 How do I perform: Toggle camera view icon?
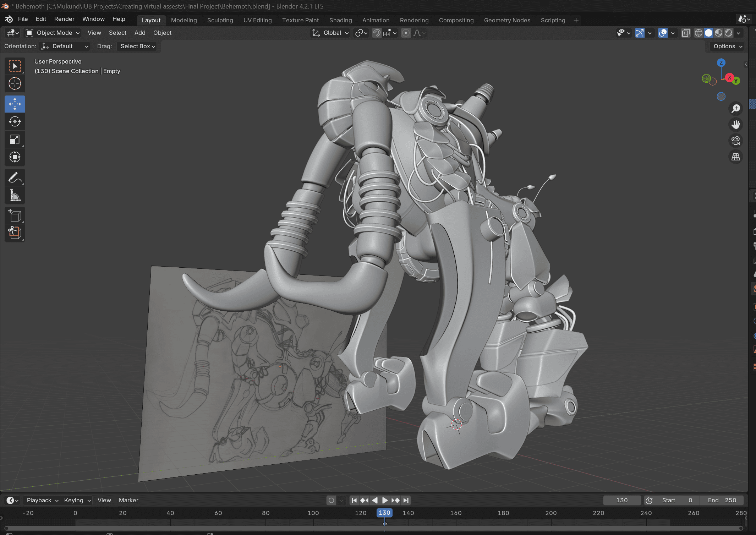pos(736,141)
